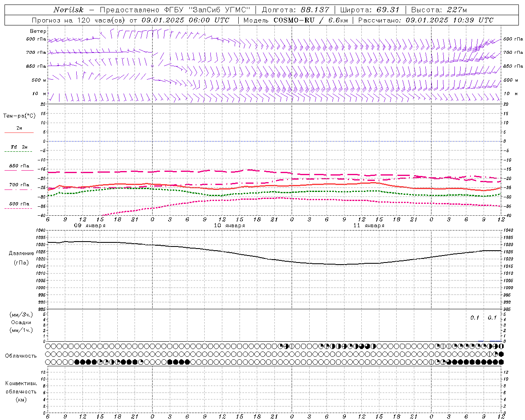Click the Давление pressure panel label
525x420 pixels.
[21, 253]
